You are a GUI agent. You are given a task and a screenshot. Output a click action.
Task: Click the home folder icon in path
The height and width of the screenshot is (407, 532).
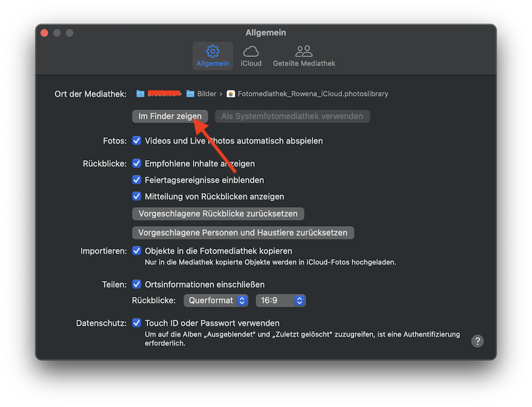pyautogui.click(x=140, y=94)
